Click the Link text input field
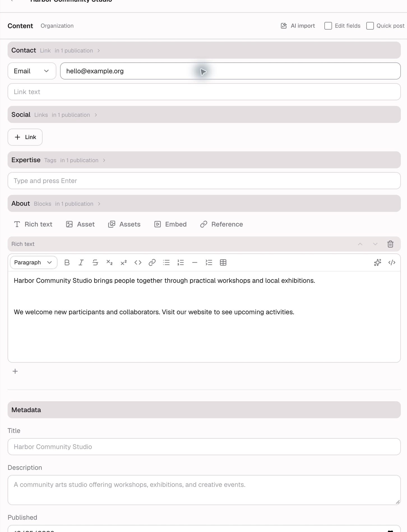Viewport: 407px width, 532px height. [x=204, y=92]
